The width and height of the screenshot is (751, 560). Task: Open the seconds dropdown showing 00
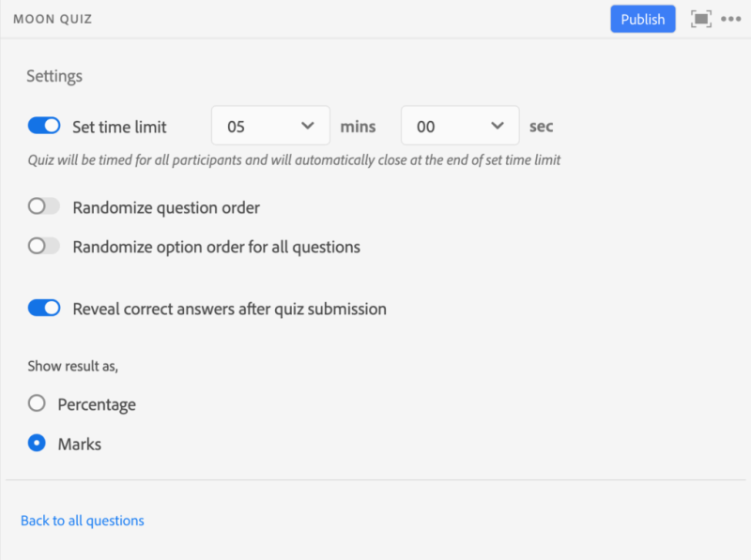click(x=459, y=126)
